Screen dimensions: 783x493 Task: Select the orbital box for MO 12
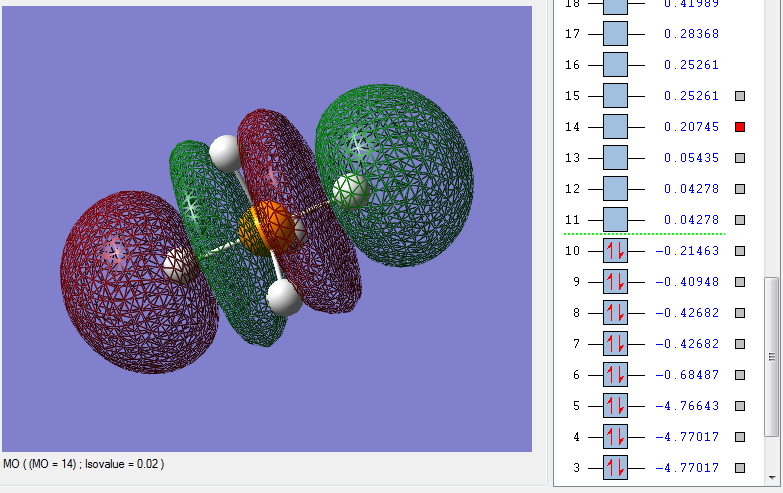click(x=615, y=189)
